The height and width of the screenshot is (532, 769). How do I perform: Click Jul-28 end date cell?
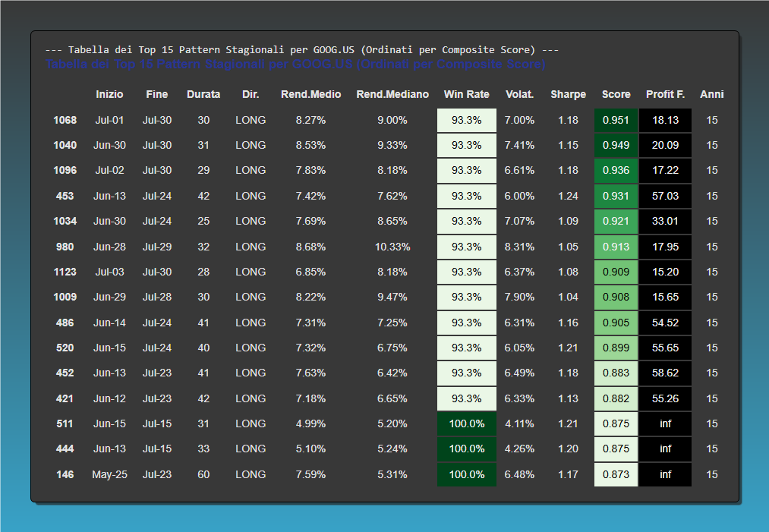157,297
